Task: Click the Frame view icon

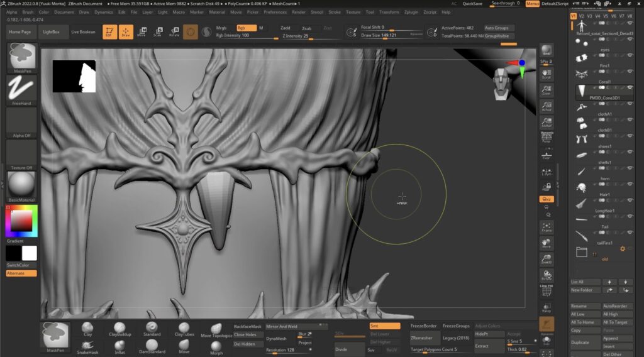Action: pyautogui.click(x=547, y=227)
